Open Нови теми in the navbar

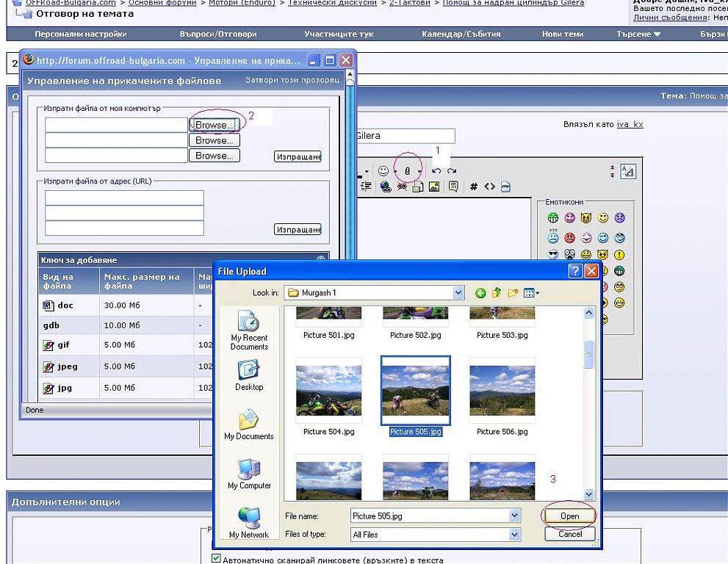[563, 34]
